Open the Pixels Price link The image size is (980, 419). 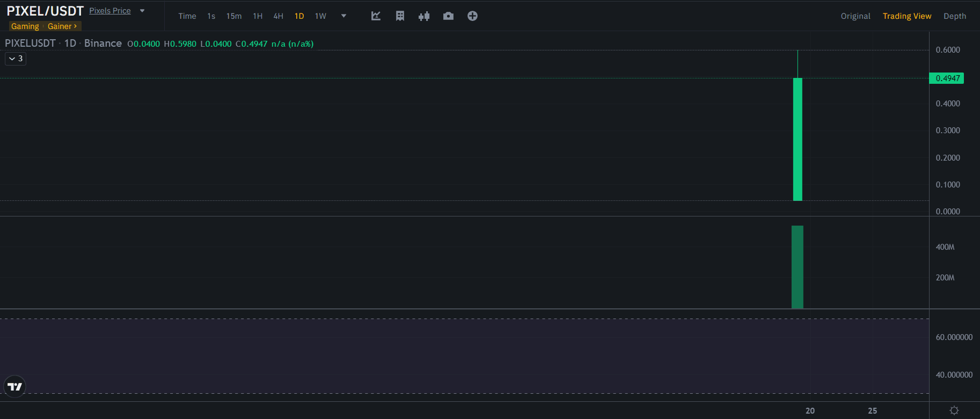click(110, 11)
